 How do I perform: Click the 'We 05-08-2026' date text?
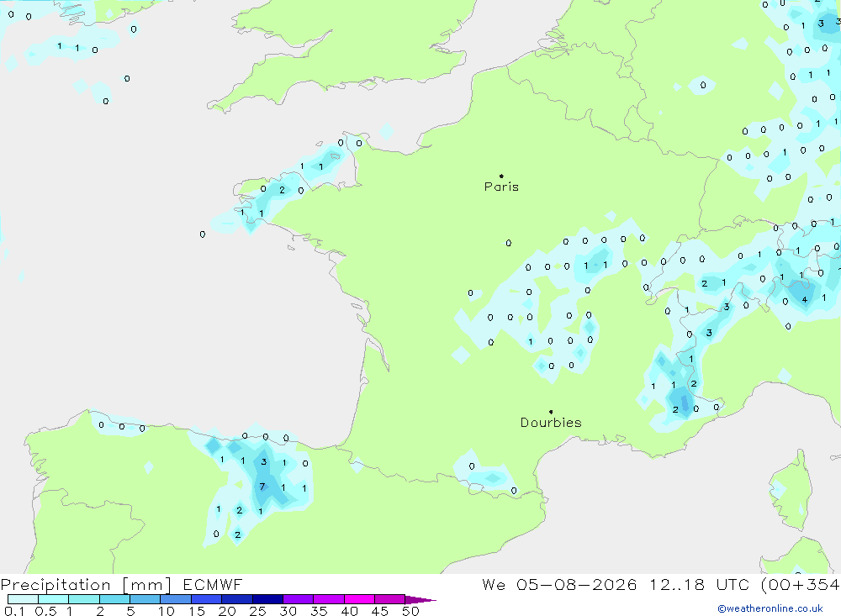point(559,584)
